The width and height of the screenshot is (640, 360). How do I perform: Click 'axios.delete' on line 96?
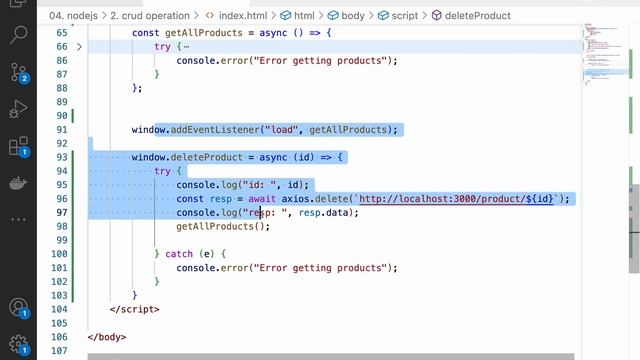(315, 199)
